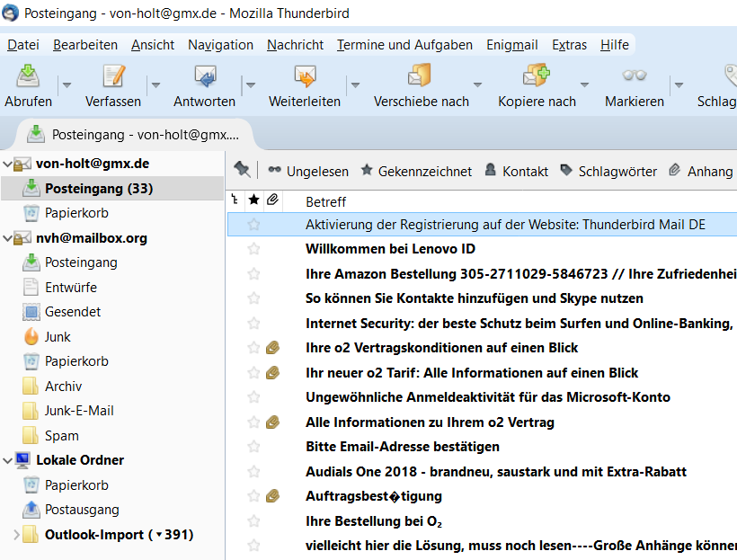Click the Antworten reply icon
The image size is (737, 560).
[205, 76]
